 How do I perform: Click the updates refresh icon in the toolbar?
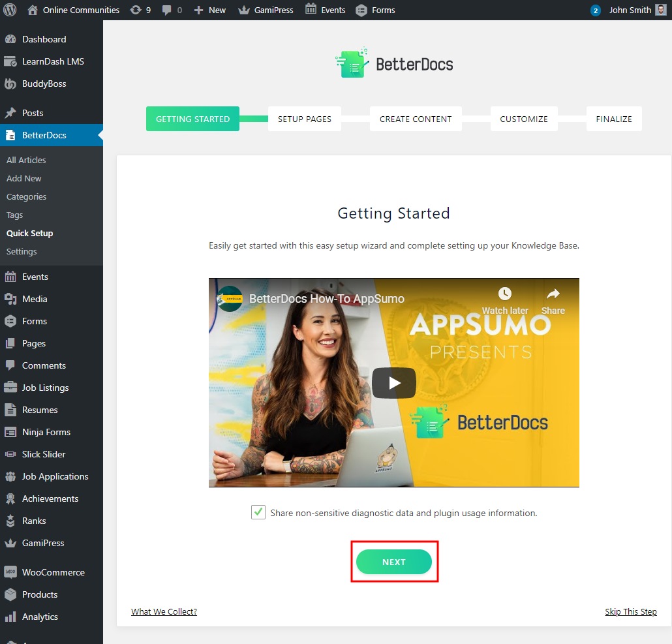click(x=140, y=10)
